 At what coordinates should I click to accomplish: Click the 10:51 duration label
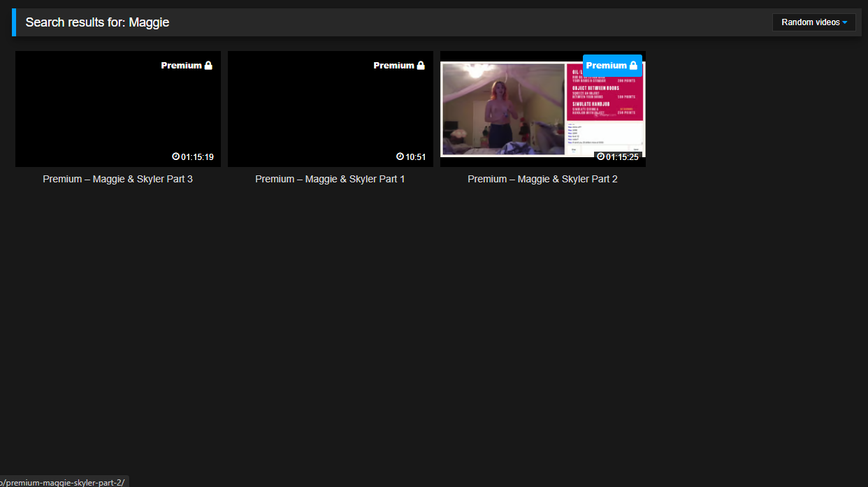[416, 157]
